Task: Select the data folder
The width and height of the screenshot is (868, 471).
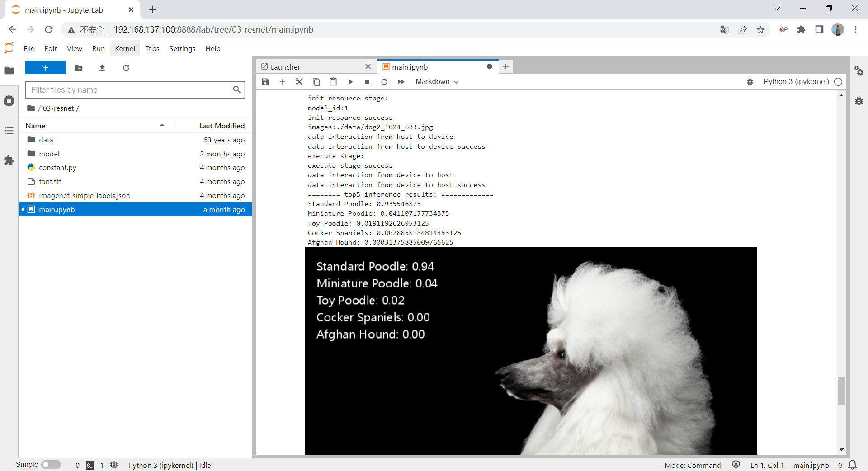Action: [x=135, y=140]
